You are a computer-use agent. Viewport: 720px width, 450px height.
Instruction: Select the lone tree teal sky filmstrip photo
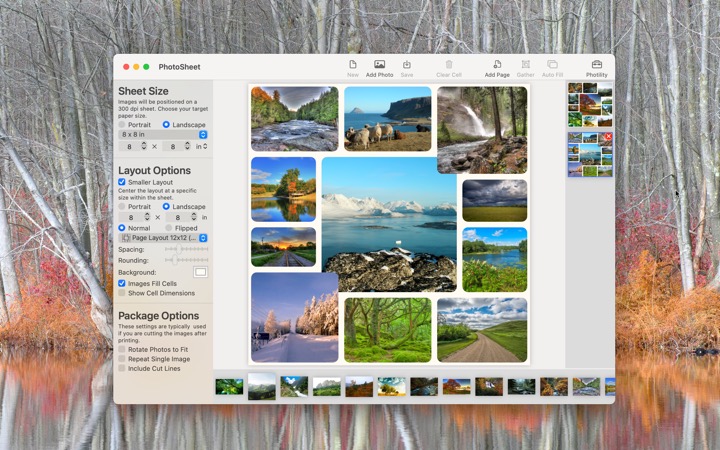(392, 387)
